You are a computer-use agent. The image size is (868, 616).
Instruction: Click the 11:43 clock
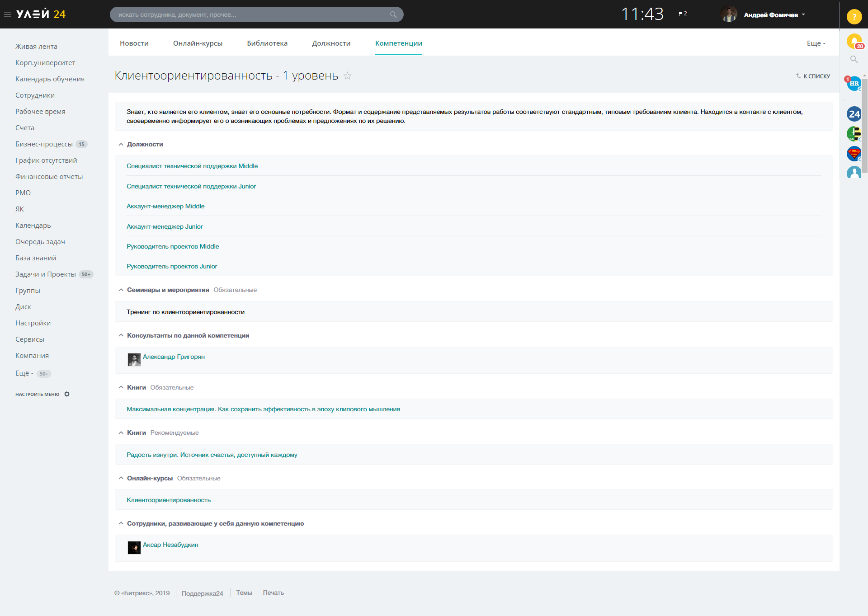click(642, 14)
